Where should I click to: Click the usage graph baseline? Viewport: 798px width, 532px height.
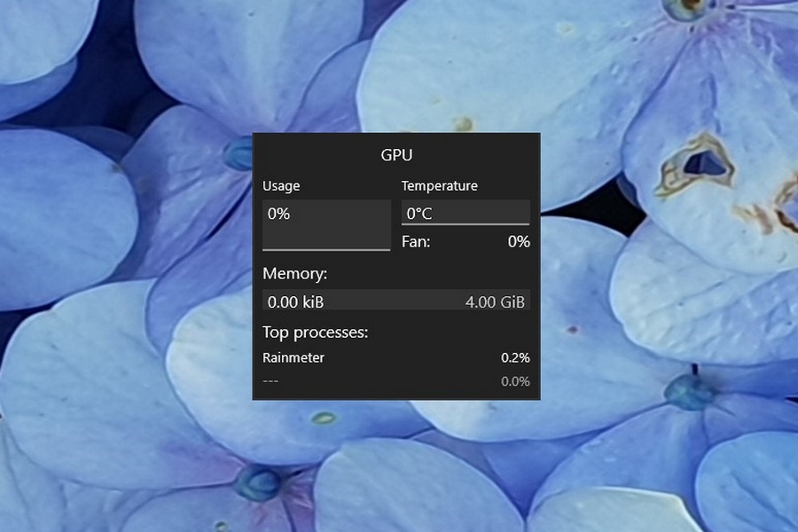tap(326, 250)
